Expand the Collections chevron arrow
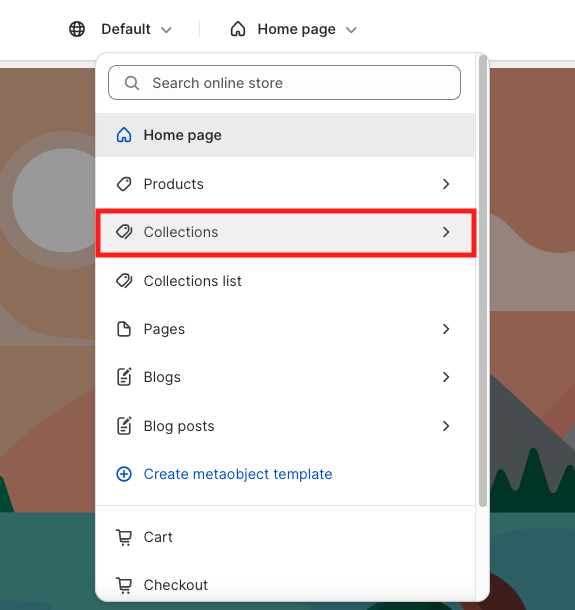This screenshot has height=610, width=575. 446,232
